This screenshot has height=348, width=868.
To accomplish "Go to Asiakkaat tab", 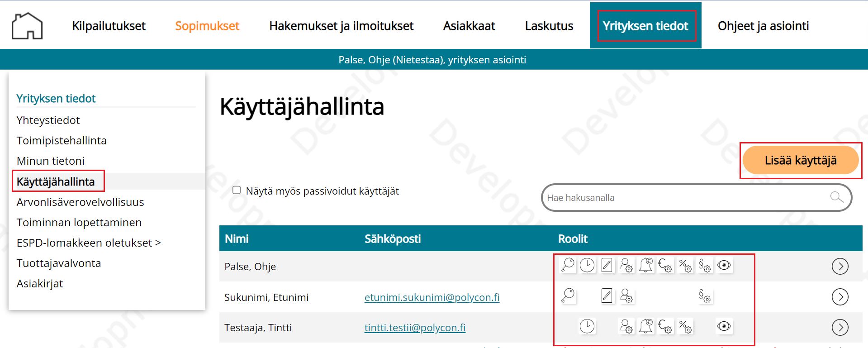I will (469, 26).
